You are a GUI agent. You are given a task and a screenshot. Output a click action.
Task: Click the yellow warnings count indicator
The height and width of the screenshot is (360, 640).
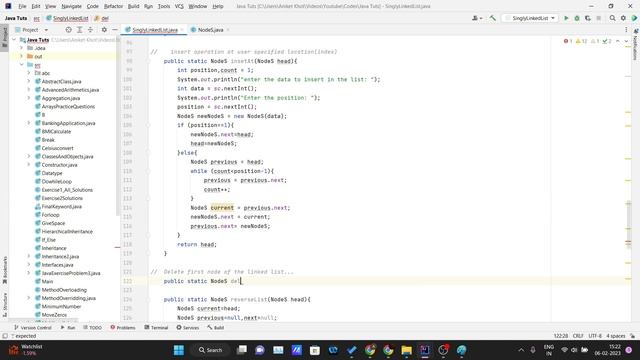pos(581,41)
